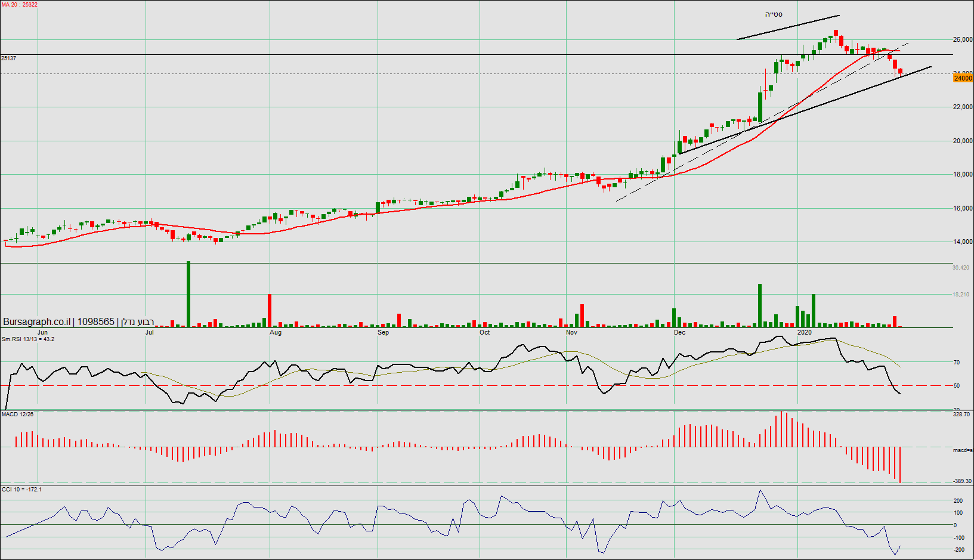Jump to the Jun marker on timeline

pos(42,332)
